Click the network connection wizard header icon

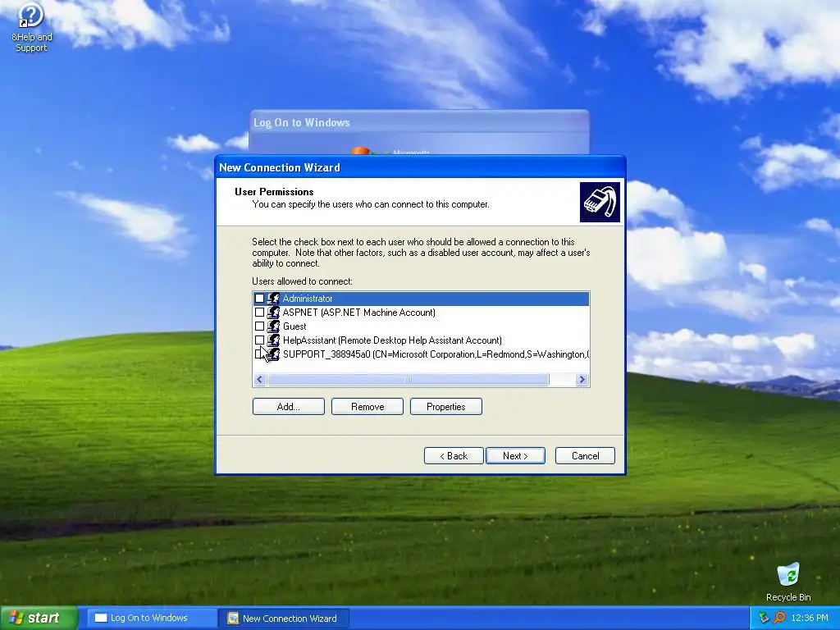(600, 202)
